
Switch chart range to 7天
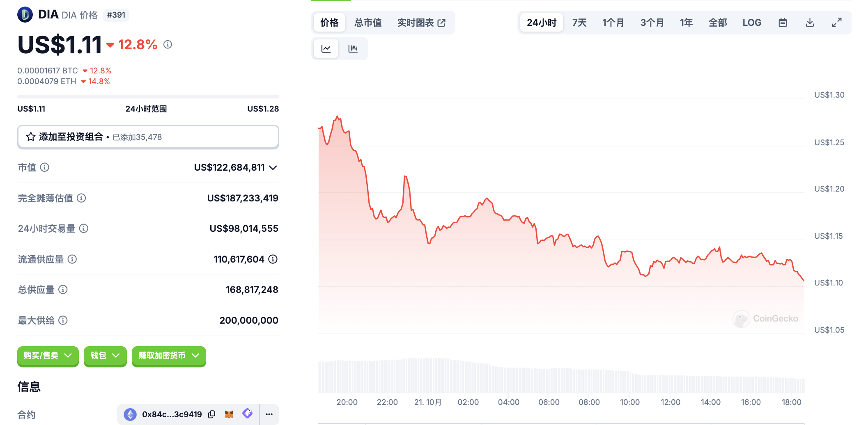pyautogui.click(x=579, y=23)
